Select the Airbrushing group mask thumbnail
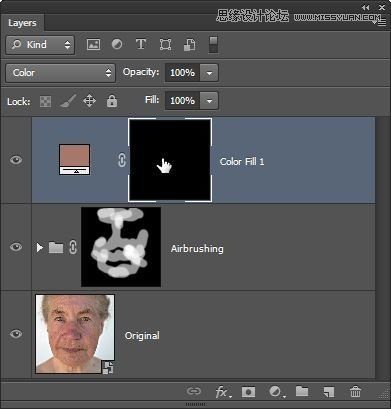The width and height of the screenshot is (391, 409). point(121,247)
